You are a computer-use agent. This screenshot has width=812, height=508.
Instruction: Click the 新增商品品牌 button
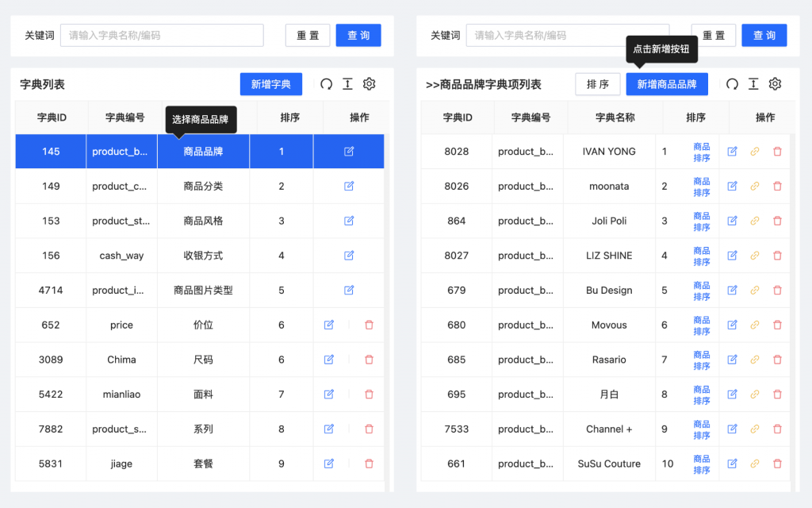click(667, 84)
